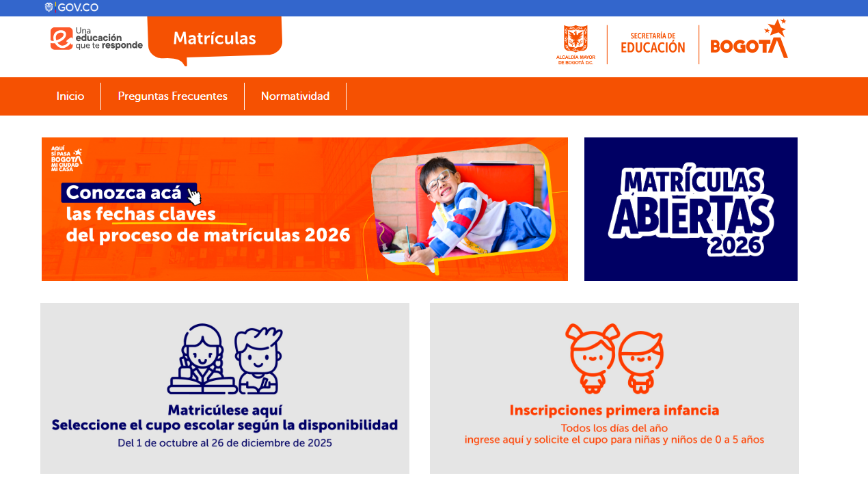
Task: Click Matricúlese aquí heading
Action: (225, 411)
